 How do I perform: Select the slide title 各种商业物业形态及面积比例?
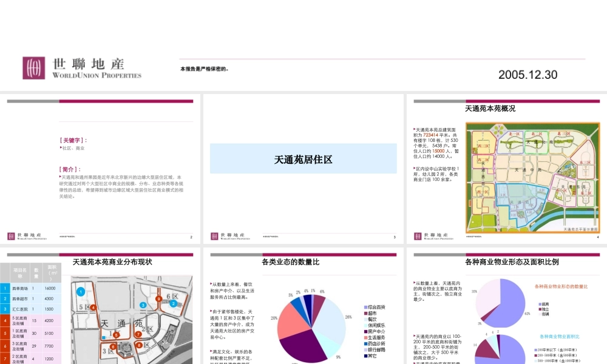512,262
